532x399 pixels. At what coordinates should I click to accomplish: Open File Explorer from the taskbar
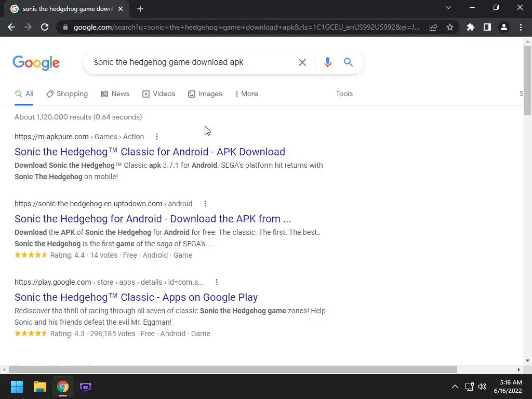(x=39, y=387)
